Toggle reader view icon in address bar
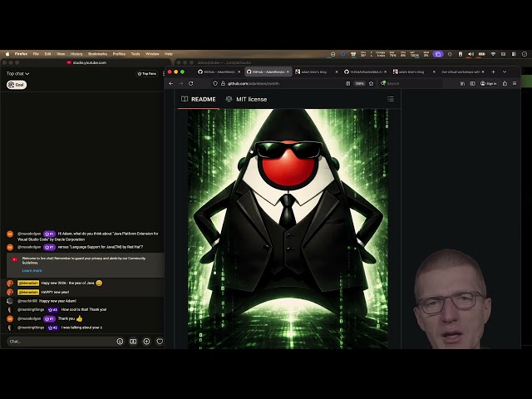 347,83
